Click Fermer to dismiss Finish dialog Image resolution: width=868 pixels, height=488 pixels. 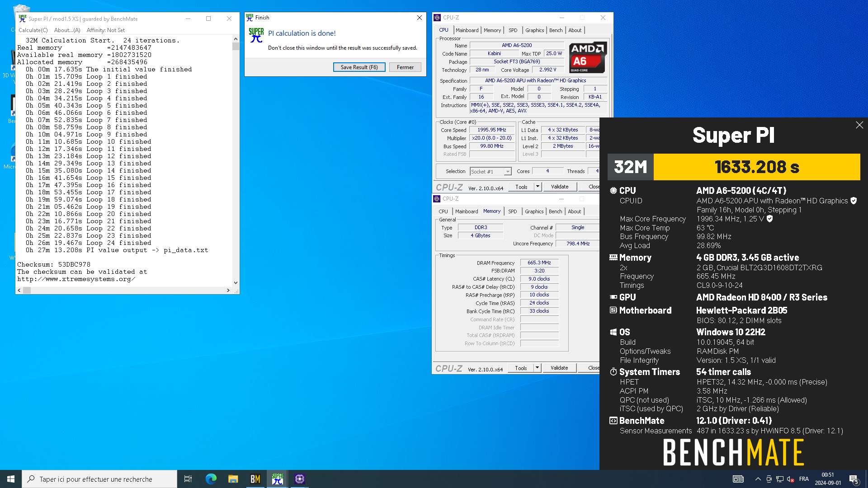(405, 67)
